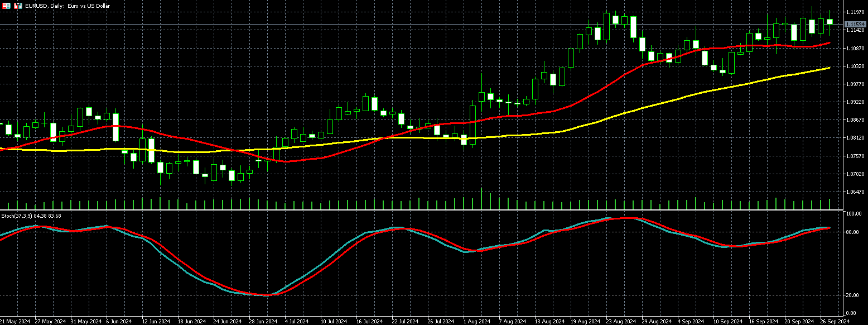Open the one-click trading panel icon

point(18,6)
